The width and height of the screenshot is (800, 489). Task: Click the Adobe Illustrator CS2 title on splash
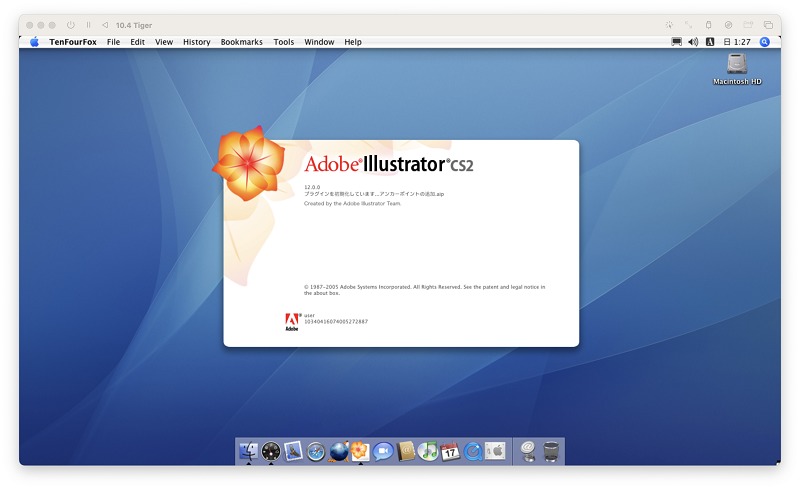point(389,164)
